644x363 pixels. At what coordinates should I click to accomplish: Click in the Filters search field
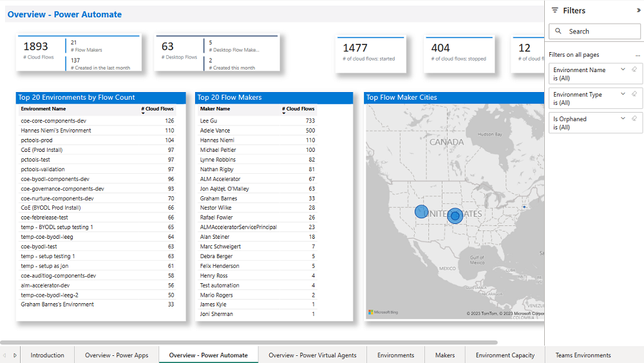click(594, 31)
